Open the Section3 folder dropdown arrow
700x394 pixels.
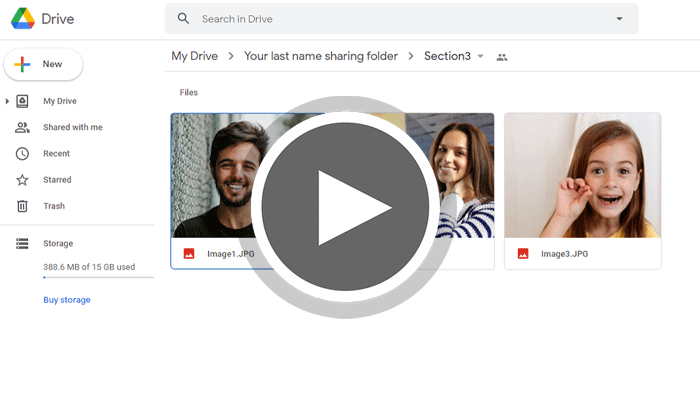click(480, 56)
